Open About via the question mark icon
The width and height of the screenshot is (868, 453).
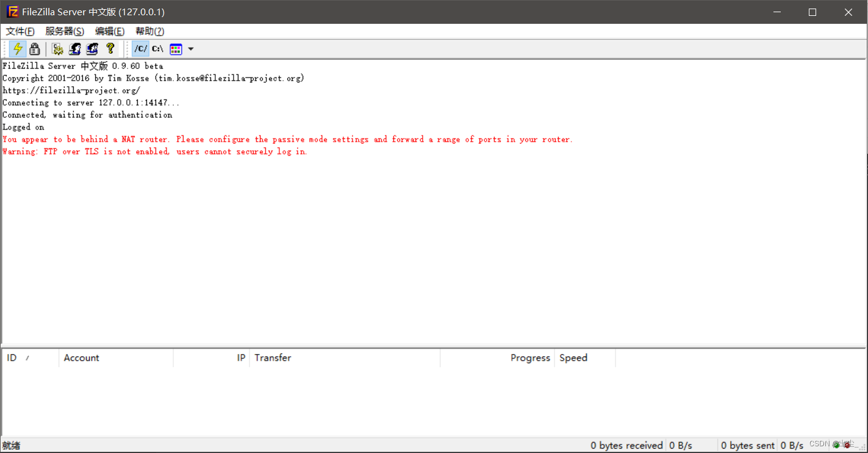pyautogui.click(x=110, y=49)
